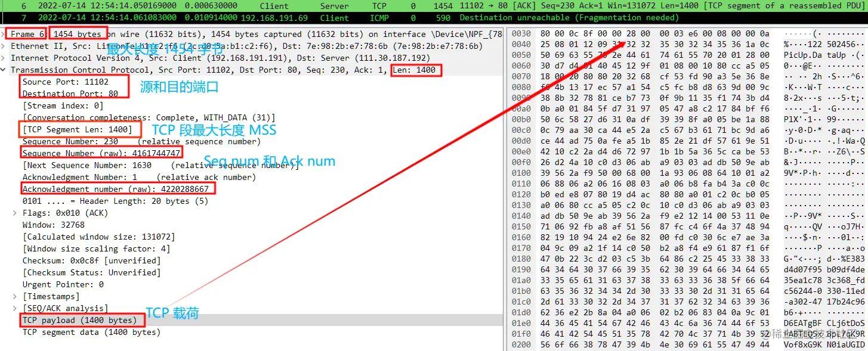Screen dimensions: 868x351
Task: Expand the Flags: 0x010 (ACK) entry
Action: pos(16,213)
